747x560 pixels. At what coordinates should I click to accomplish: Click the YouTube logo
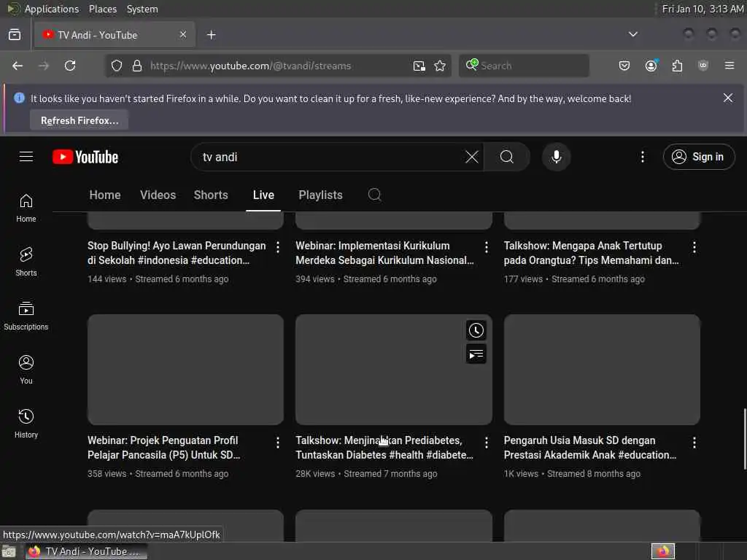85,157
